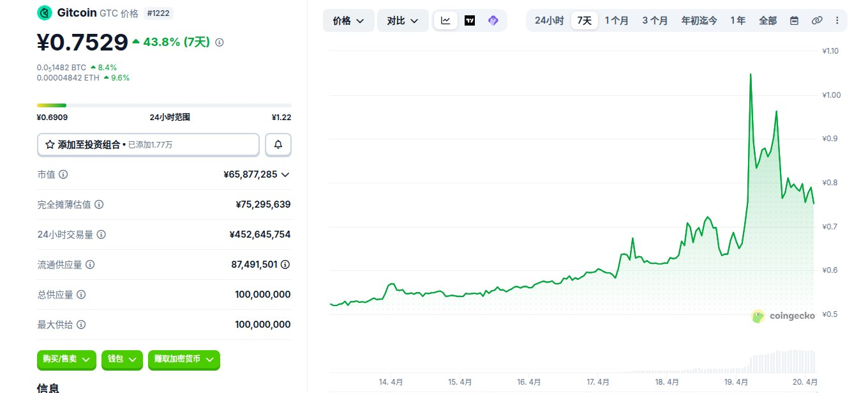Switch to TradingView chart icon
This screenshot has height=393, width=868.
pos(470,20)
